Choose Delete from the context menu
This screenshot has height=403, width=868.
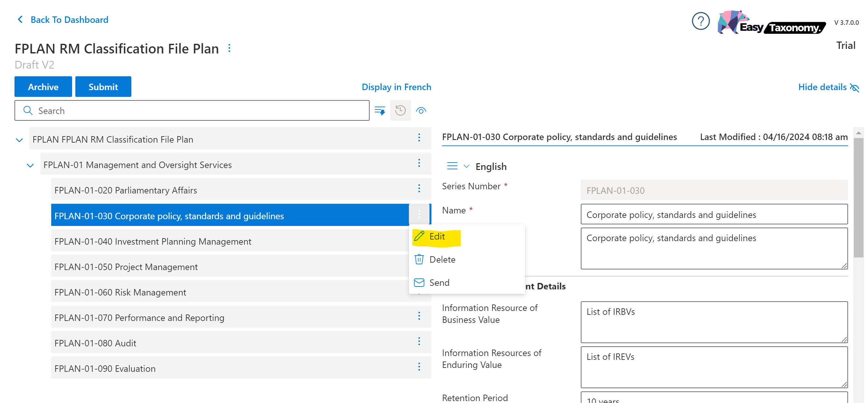[442, 259]
